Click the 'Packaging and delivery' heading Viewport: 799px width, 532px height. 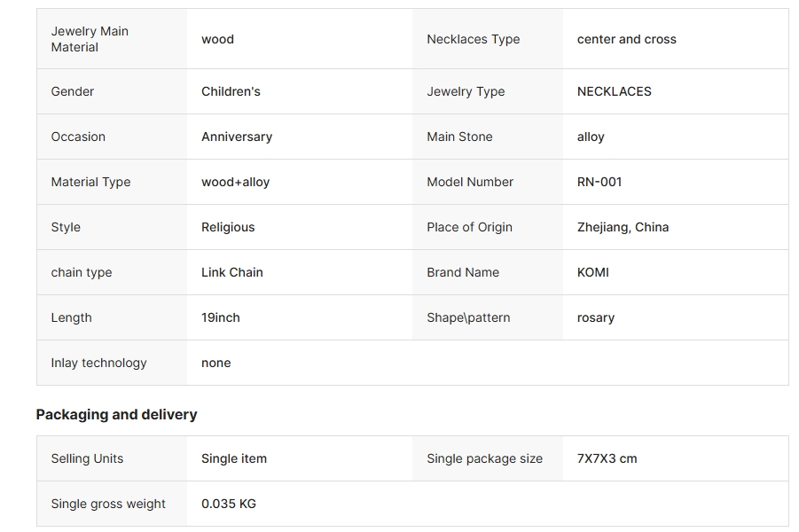point(116,414)
